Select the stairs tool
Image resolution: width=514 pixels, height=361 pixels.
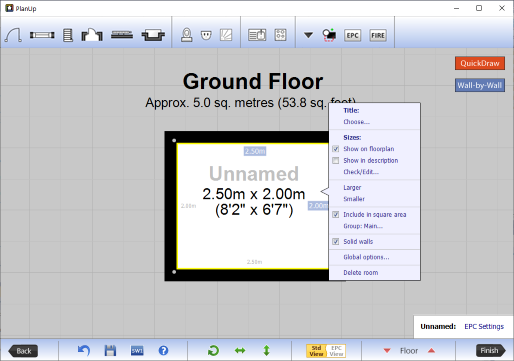[x=68, y=35]
